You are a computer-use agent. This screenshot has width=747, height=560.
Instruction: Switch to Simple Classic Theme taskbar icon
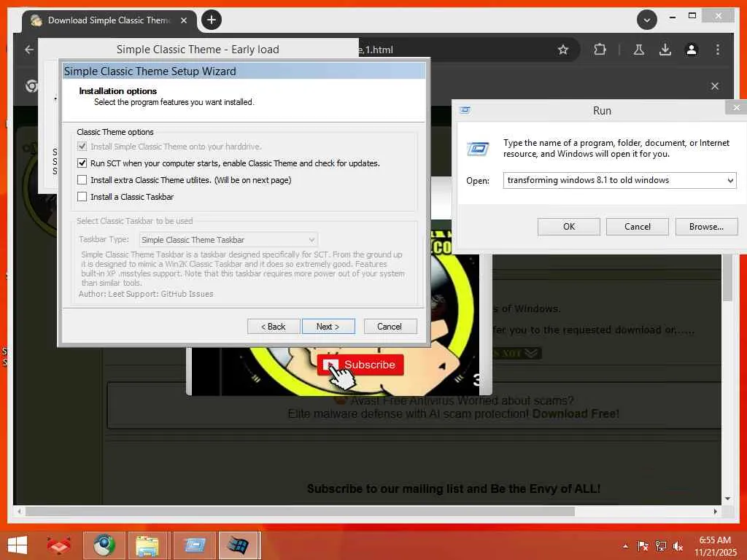[239, 545]
